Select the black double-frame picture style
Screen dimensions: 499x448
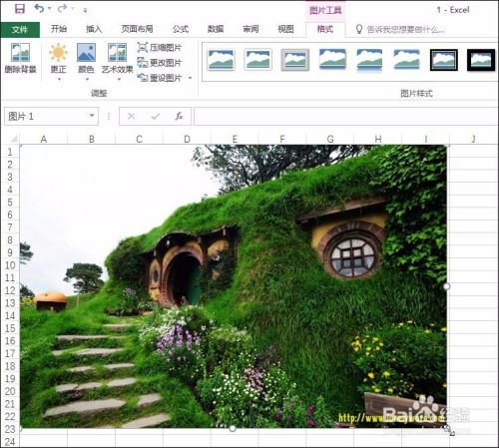pos(444,60)
